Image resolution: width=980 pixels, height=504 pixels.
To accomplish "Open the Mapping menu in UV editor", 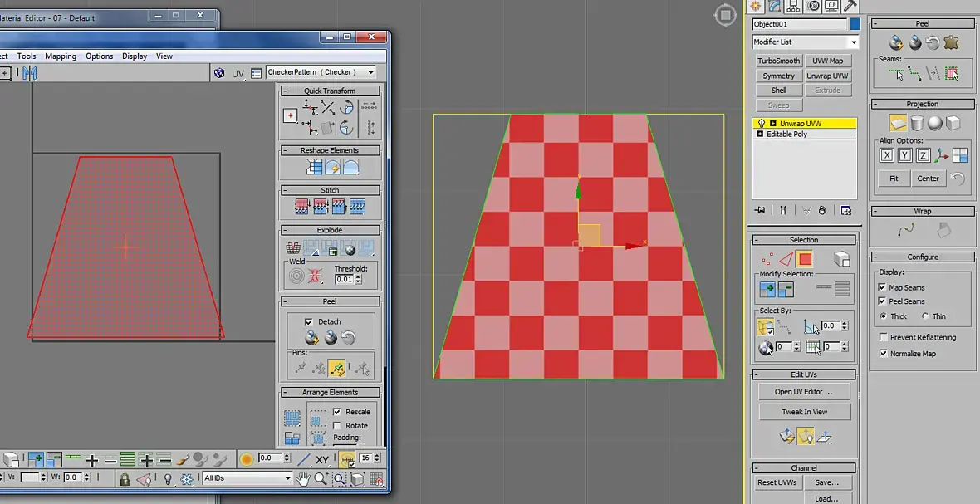I will tap(61, 56).
